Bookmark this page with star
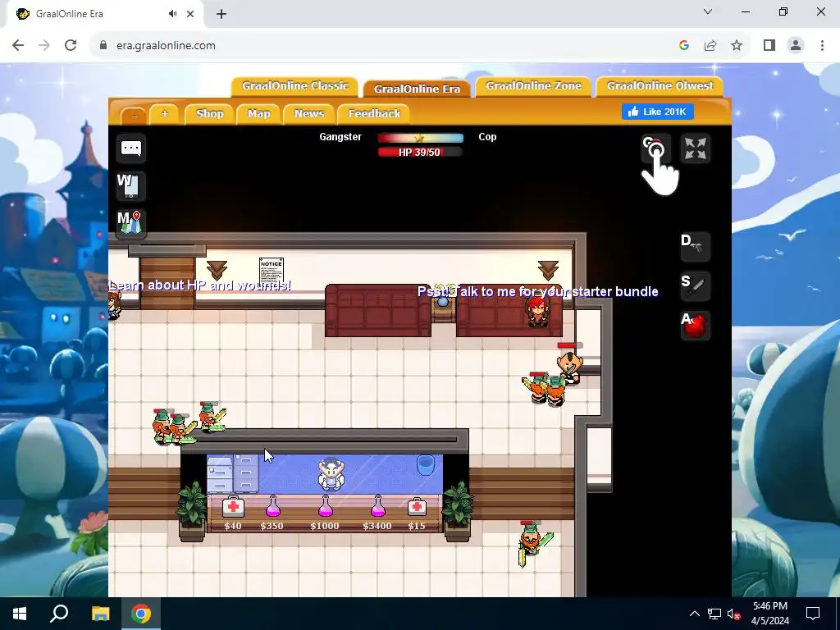840x630 pixels. 737,46
